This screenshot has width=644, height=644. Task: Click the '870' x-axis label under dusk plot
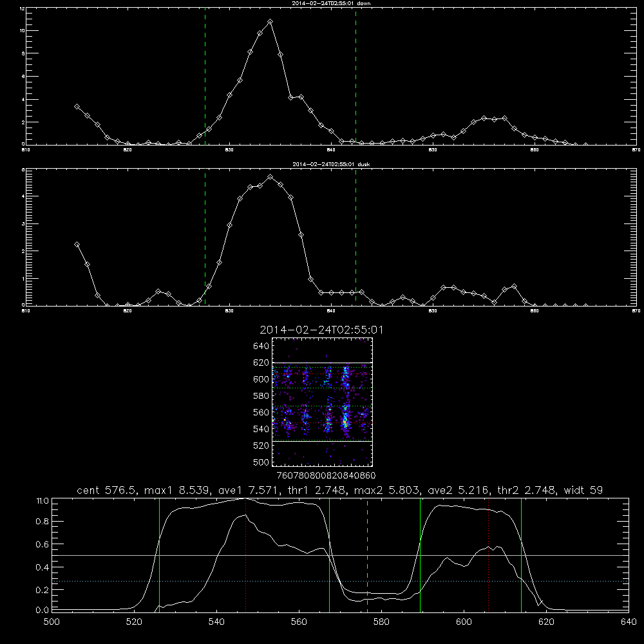[x=636, y=311]
